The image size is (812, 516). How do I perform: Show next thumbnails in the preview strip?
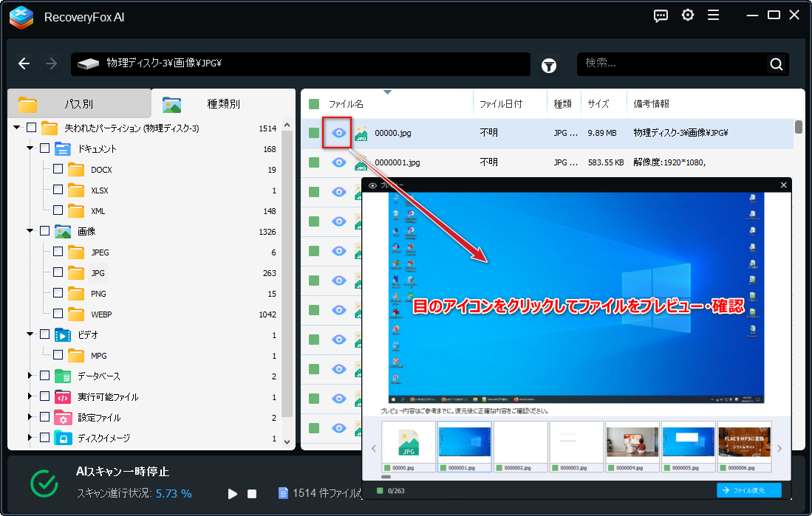[779, 449]
